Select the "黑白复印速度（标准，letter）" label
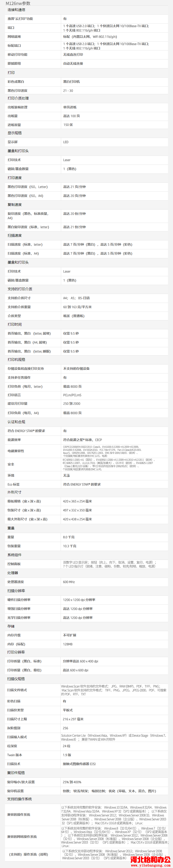 [28, 227]
